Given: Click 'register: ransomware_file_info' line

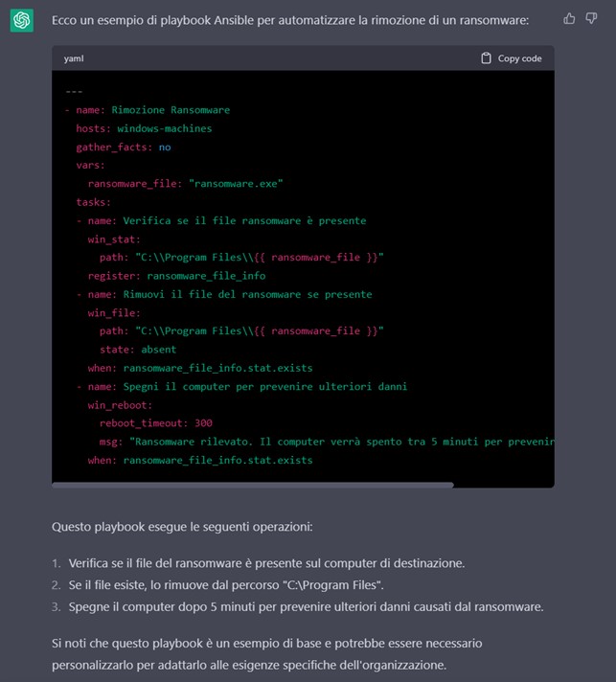Looking at the screenshot, I should (x=176, y=276).
